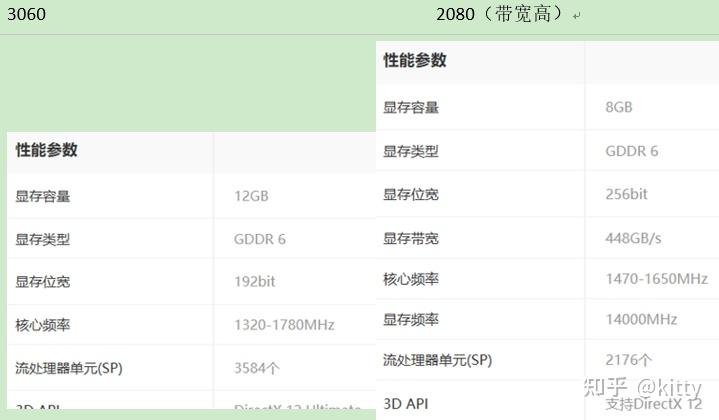Click the '2080（带宽高）' heading text

[501, 14]
